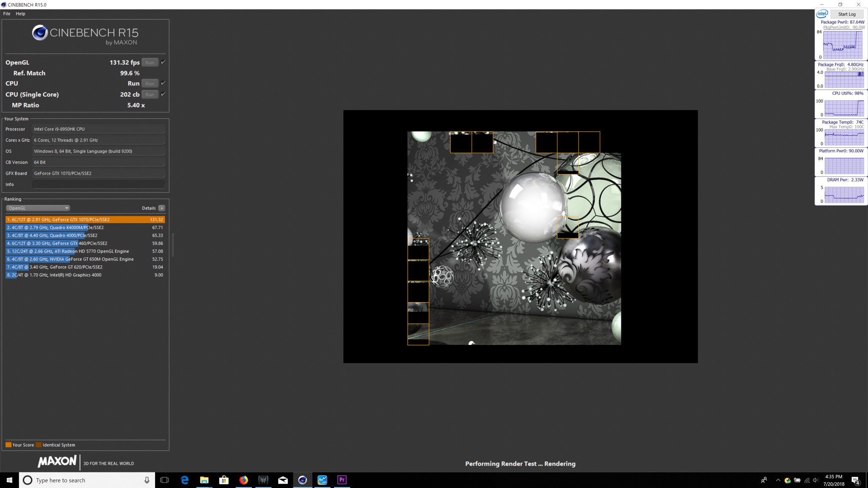Open the Help menu

tap(20, 14)
